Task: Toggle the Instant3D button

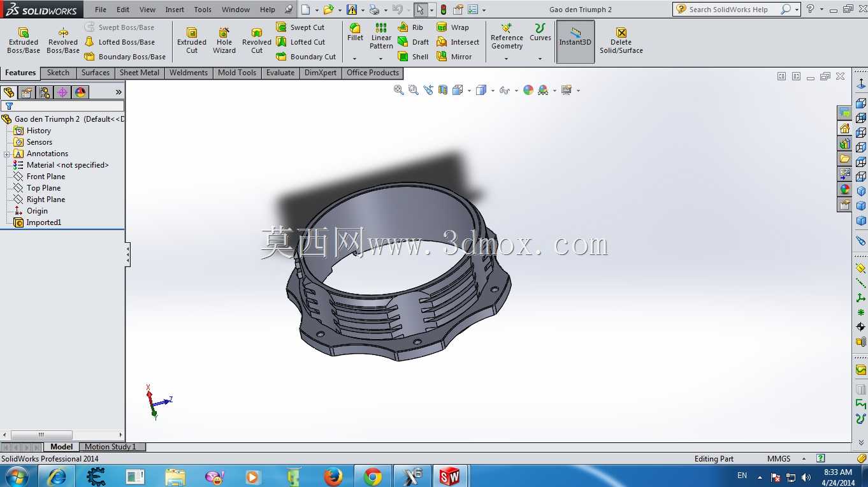Action: pyautogui.click(x=575, y=41)
